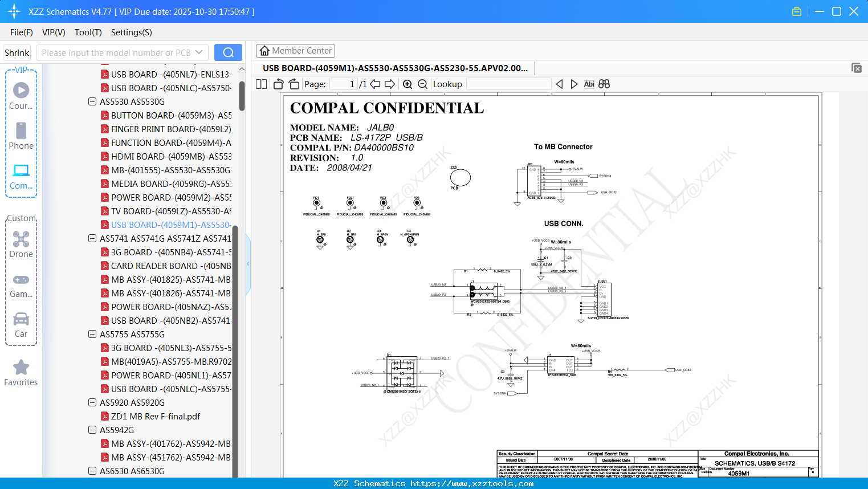Select the USB BOARD-(4059M1) document tab
The image size is (868, 489).
[395, 68]
